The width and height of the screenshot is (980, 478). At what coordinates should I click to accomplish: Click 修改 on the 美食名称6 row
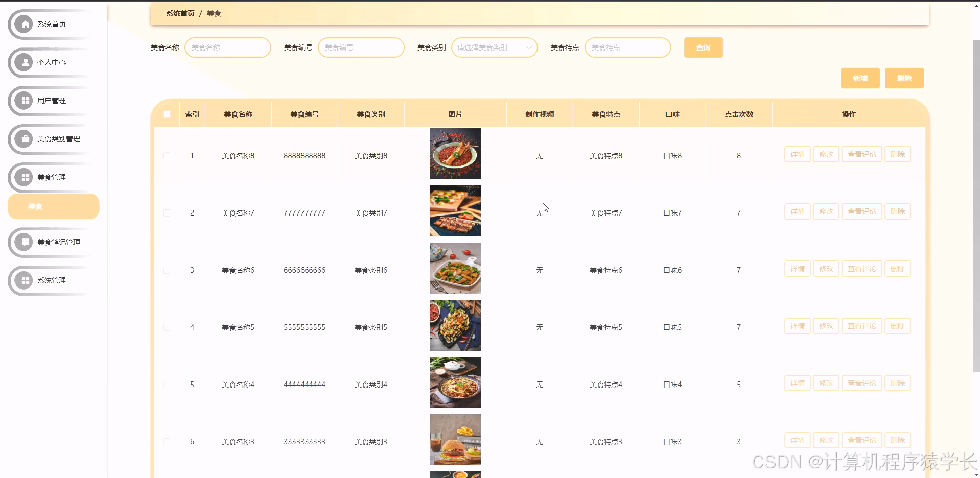pos(826,268)
